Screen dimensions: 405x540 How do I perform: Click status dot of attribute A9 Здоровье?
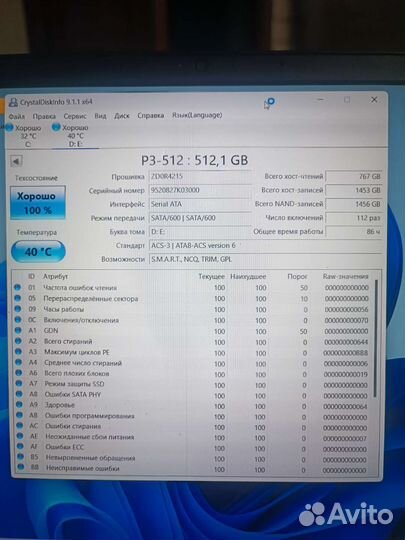click(20, 405)
